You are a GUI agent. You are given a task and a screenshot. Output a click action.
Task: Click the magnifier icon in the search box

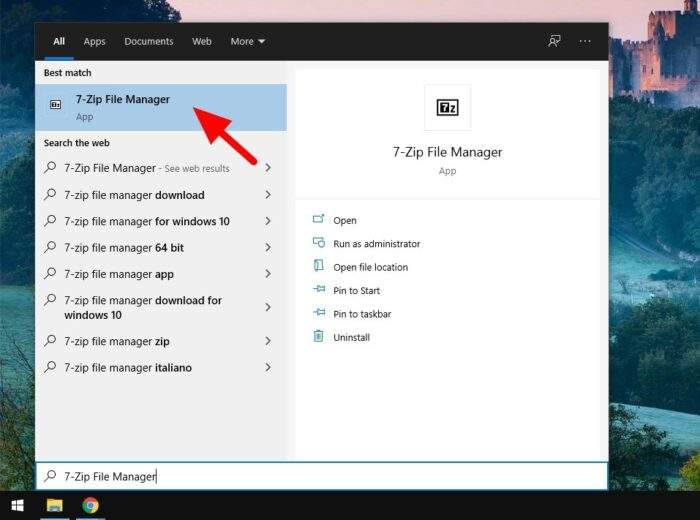[50, 476]
